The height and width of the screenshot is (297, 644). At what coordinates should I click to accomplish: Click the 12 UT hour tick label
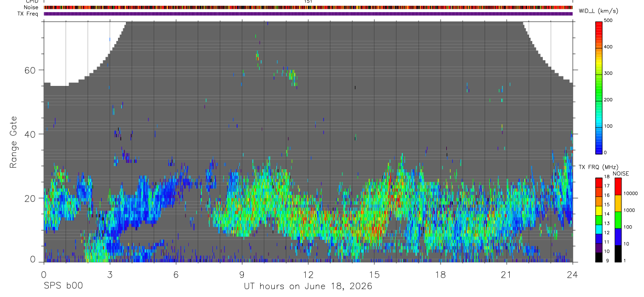pyautogui.click(x=308, y=274)
